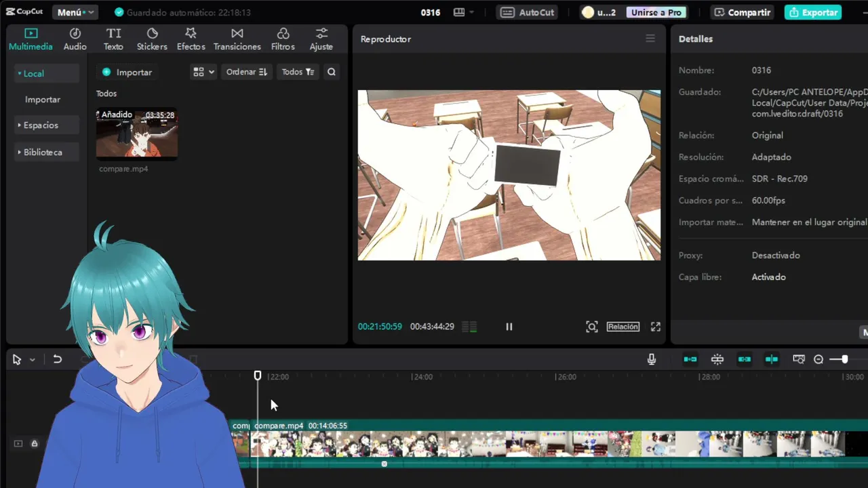Screen dimensions: 868x488
Task: Open the Ajuste tab
Action: (x=321, y=39)
